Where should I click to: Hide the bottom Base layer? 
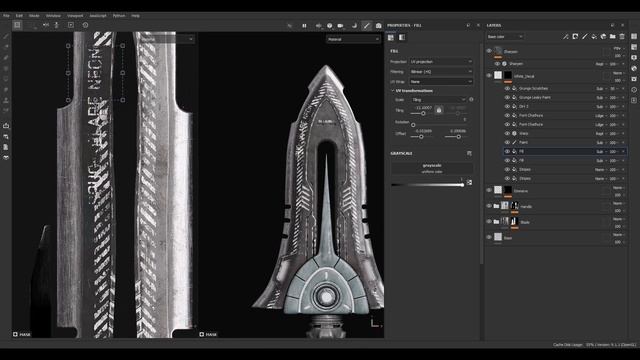489,237
